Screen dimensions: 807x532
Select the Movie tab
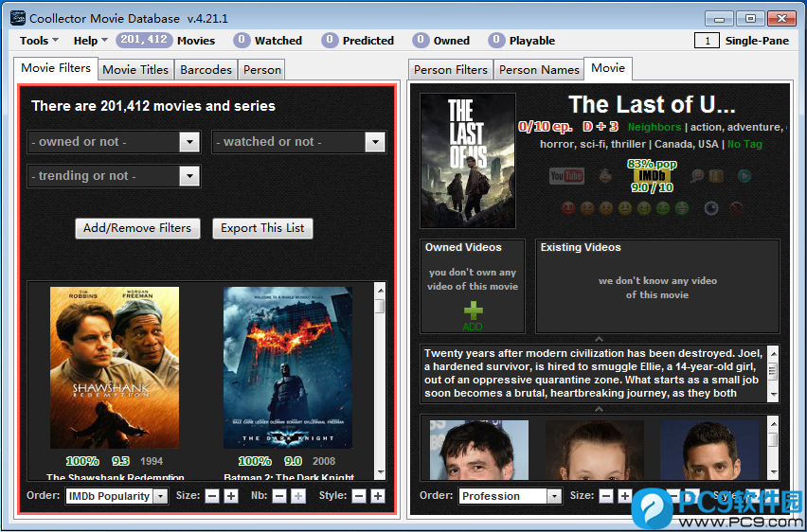pos(608,68)
